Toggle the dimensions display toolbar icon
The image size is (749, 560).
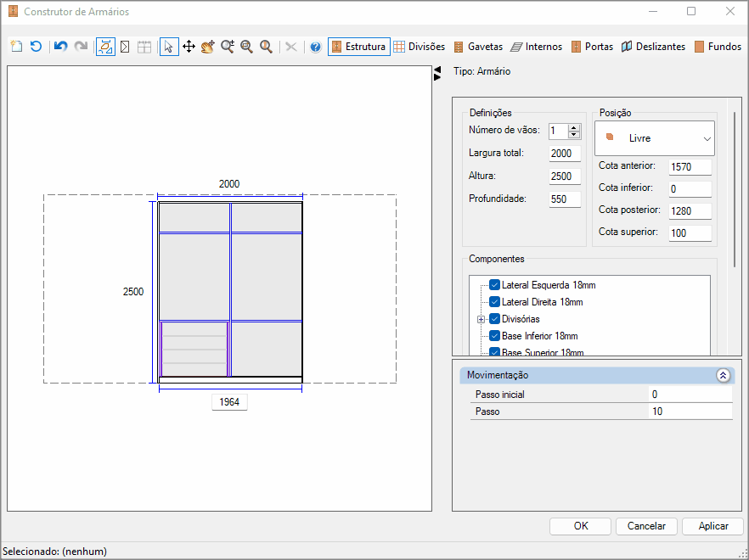pos(105,47)
